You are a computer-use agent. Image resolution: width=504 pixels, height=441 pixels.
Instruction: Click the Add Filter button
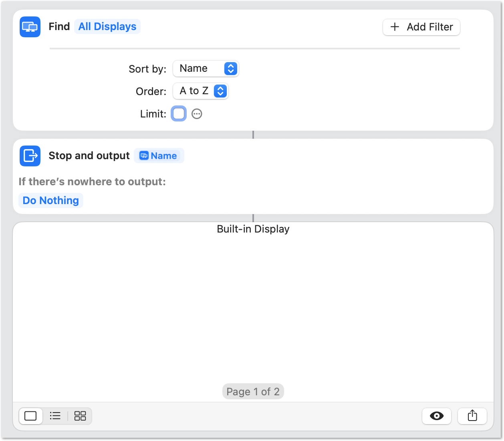tap(421, 27)
